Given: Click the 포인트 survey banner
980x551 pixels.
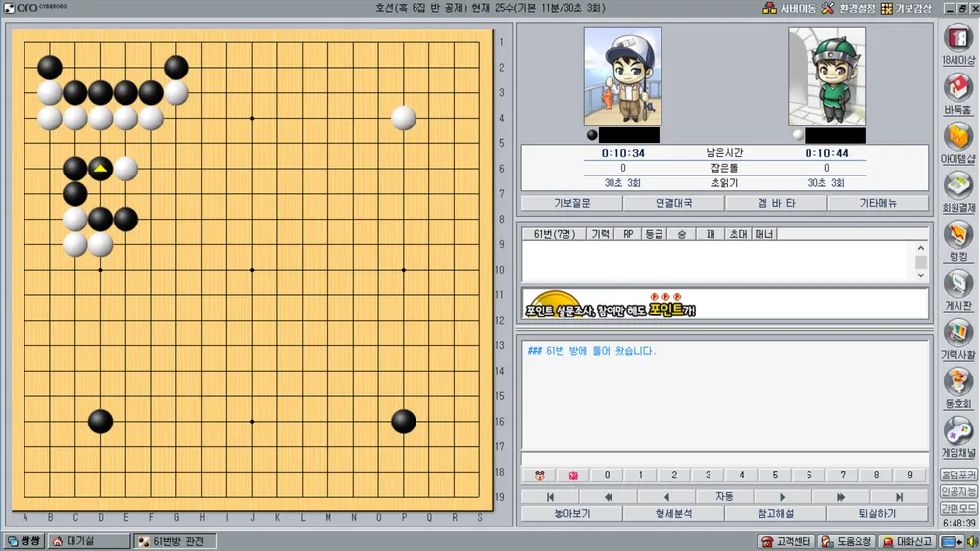Looking at the screenshot, I should (725, 303).
